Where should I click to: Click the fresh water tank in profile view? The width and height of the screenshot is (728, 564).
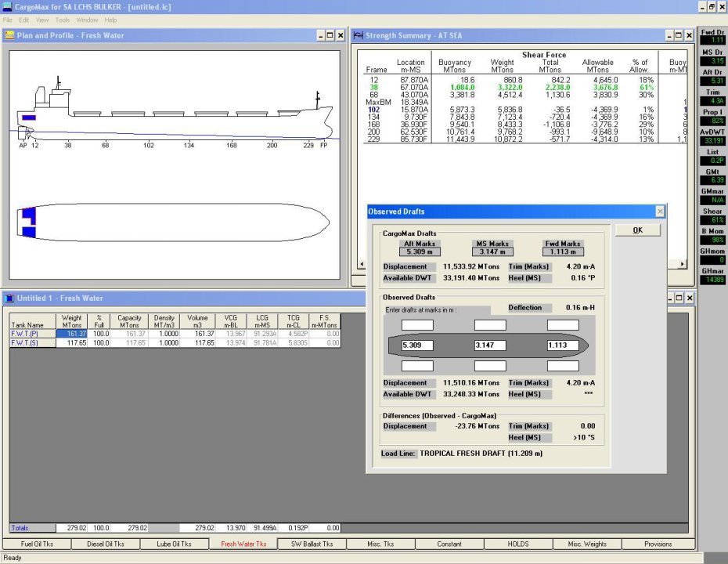[29, 117]
